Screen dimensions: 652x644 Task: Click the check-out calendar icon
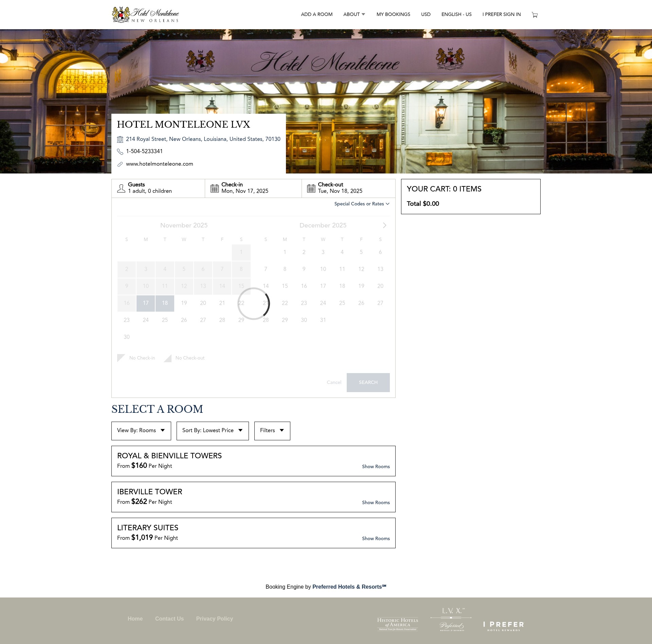coord(311,188)
